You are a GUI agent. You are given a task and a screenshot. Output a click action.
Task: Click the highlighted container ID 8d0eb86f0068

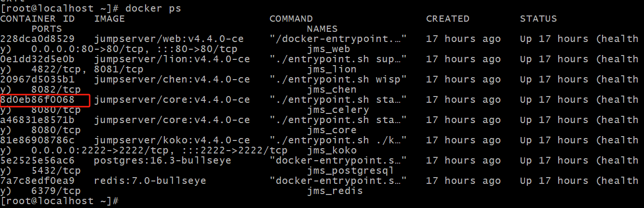coord(38,100)
